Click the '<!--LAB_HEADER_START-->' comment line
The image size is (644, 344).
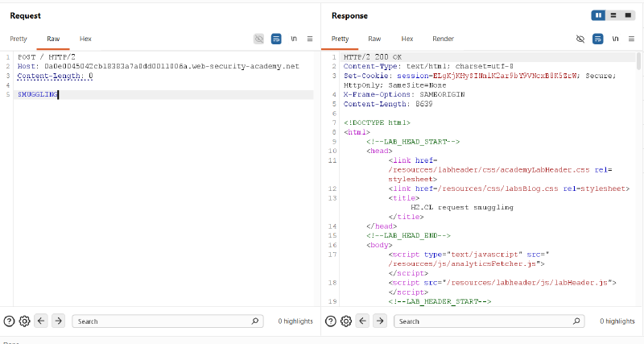pyautogui.click(x=440, y=301)
